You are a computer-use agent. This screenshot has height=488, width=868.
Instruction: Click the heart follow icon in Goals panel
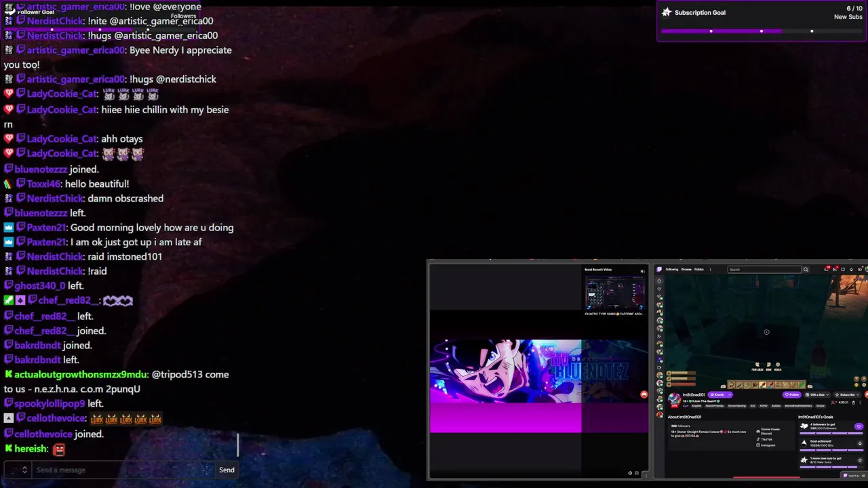[859, 426]
